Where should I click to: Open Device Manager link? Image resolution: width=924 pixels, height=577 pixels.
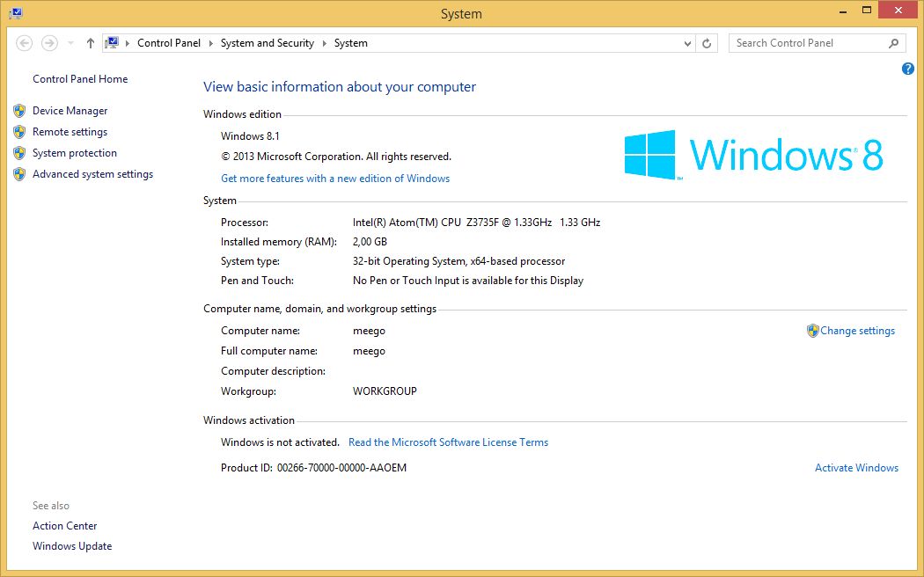tap(70, 111)
